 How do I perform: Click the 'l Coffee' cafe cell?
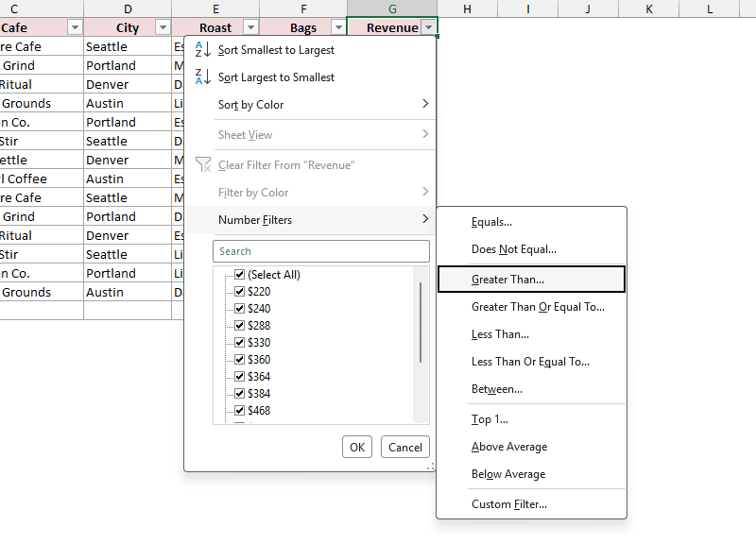tap(42, 178)
